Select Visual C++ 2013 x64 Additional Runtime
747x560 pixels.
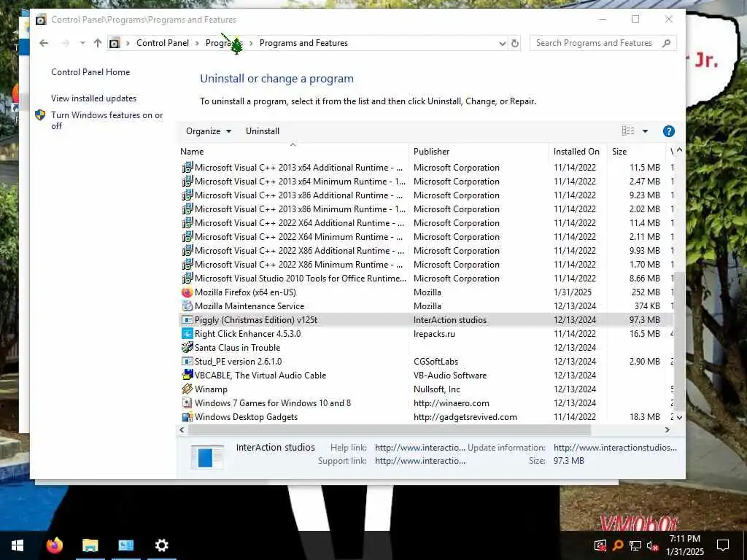(426, 168)
